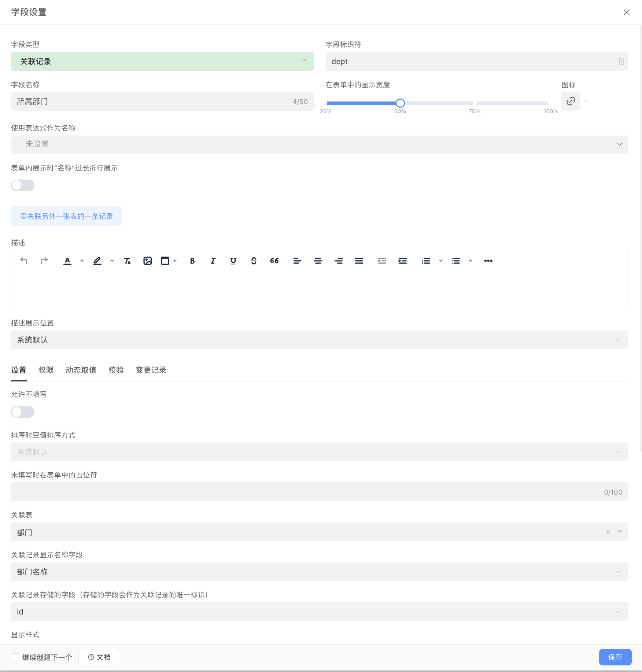Toggle bold formatting in description editor
Viewport: 642px width, 672px height.
tap(192, 261)
